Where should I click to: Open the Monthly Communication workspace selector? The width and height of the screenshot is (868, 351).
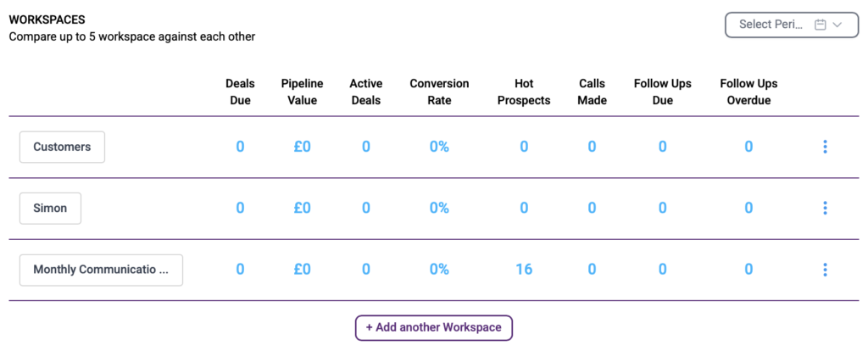coord(101,270)
